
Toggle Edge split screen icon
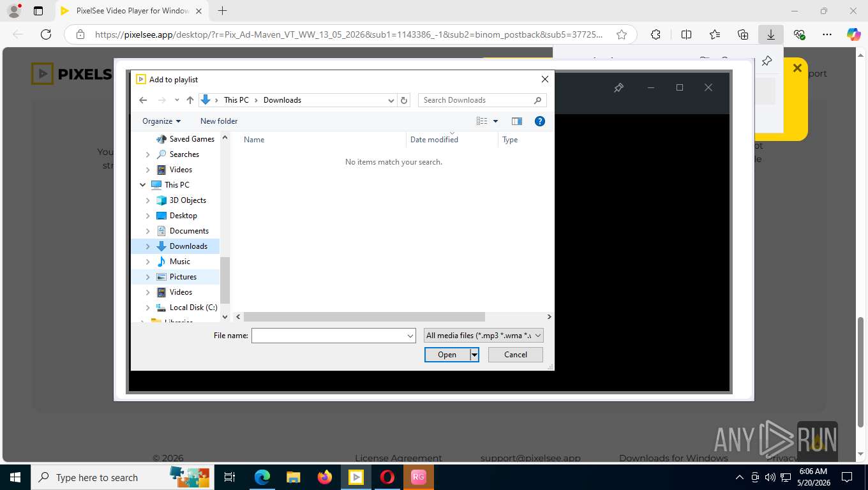coord(686,34)
